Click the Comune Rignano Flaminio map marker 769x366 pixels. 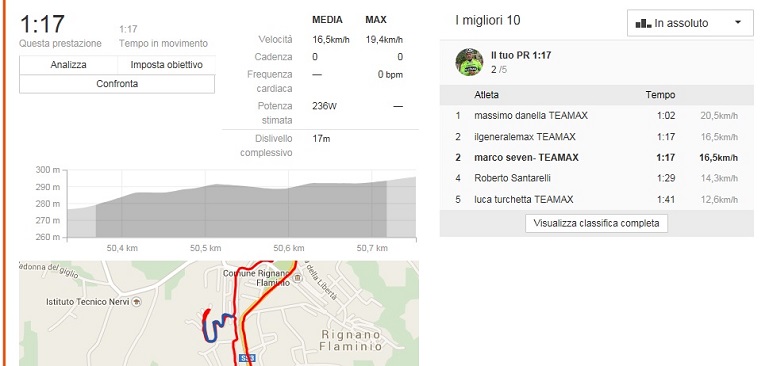pyautogui.click(x=297, y=279)
